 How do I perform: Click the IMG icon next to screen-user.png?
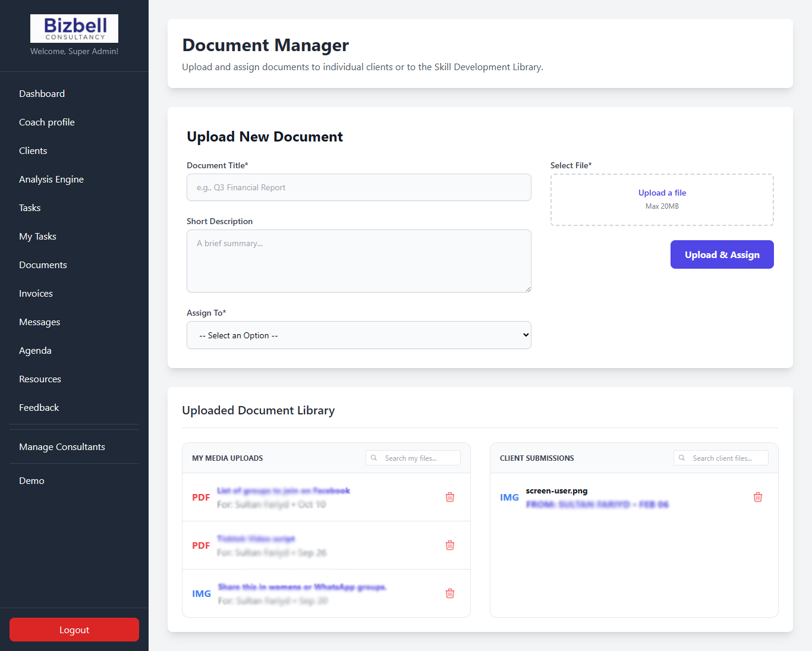[509, 496]
